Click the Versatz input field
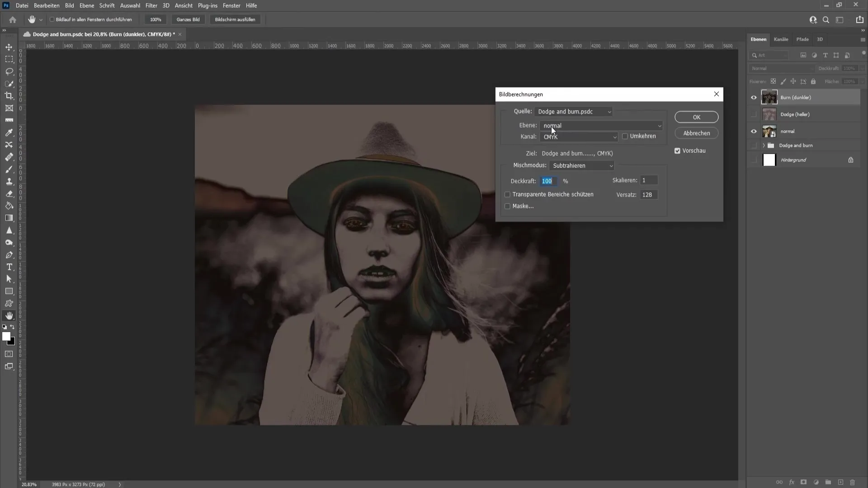This screenshot has height=488, width=868. (x=649, y=195)
